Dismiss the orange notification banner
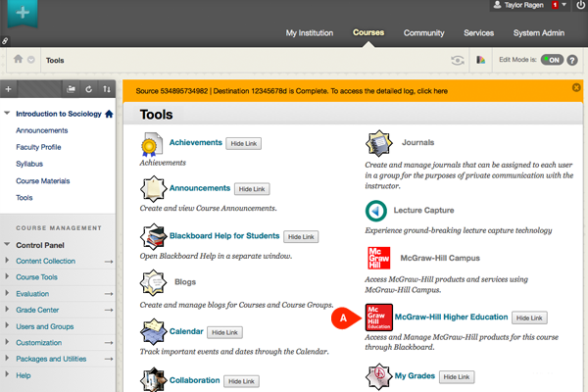The image size is (588, 392). (x=574, y=91)
